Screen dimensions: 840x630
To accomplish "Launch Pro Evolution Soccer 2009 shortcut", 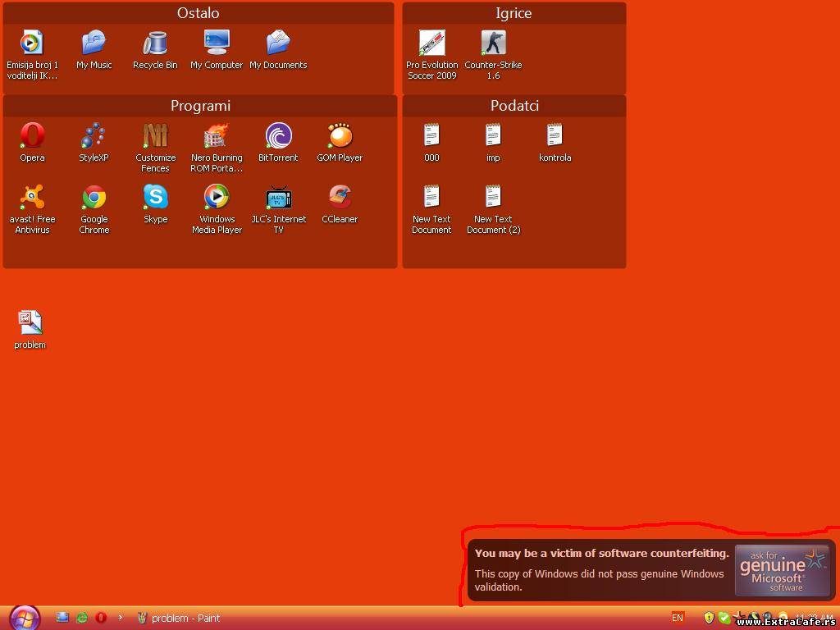I will pos(431,54).
